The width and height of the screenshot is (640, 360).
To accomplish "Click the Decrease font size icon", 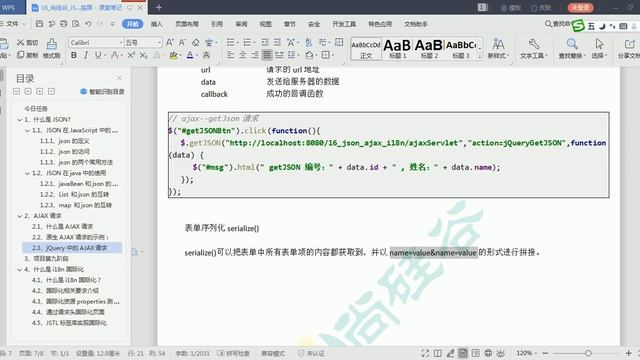I will tap(182, 42).
